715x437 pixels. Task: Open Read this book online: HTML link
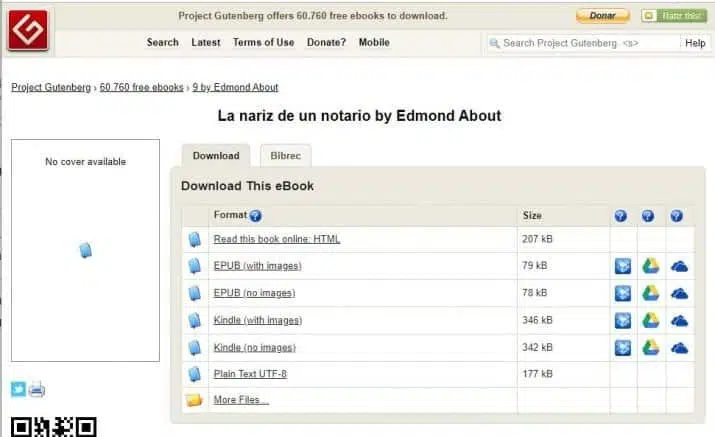coord(277,239)
